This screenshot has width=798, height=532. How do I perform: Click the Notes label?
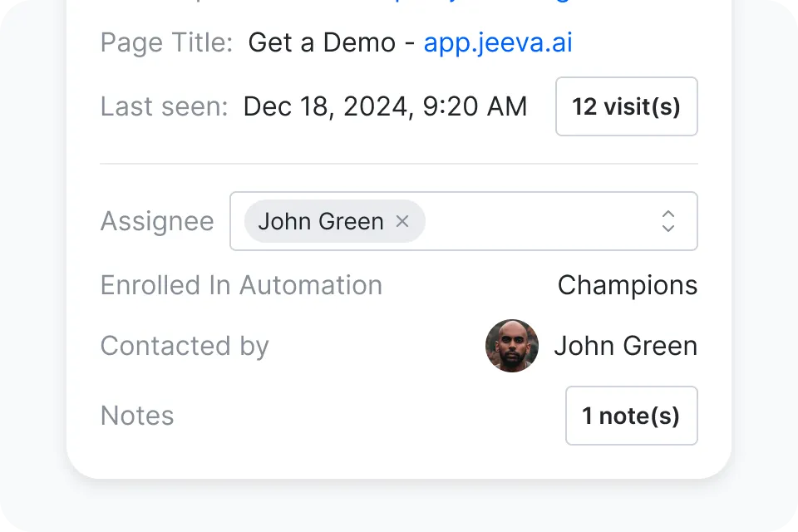coord(137,416)
